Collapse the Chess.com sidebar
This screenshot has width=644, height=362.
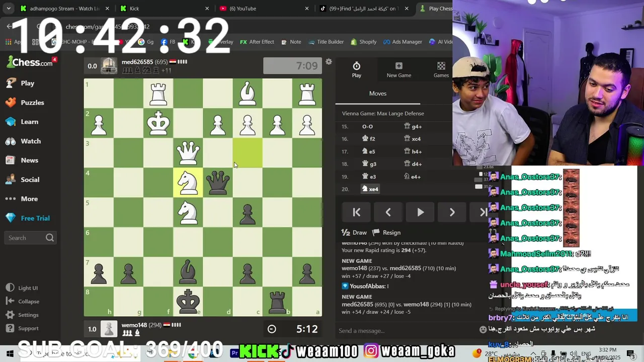coord(23,301)
